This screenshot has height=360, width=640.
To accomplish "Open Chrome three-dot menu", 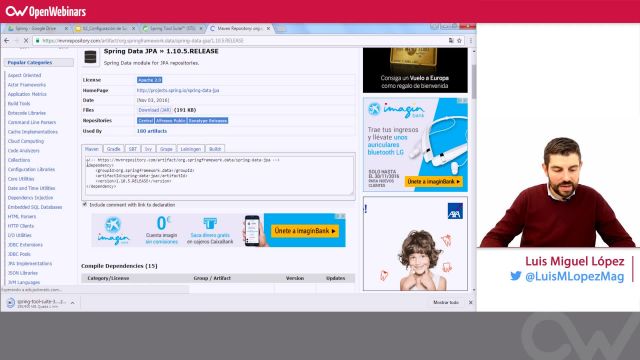I will [471, 40].
